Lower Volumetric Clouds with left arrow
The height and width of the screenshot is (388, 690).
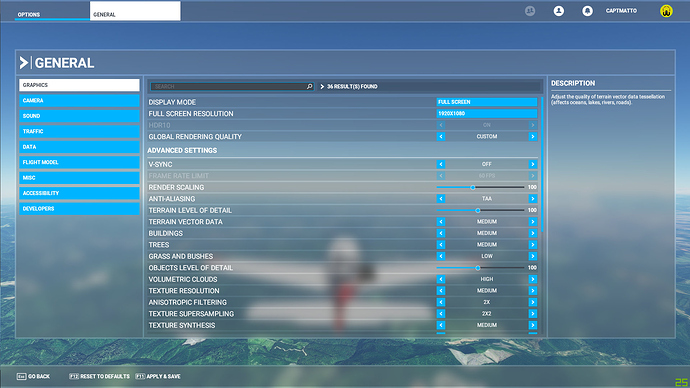pyautogui.click(x=440, y=279)
